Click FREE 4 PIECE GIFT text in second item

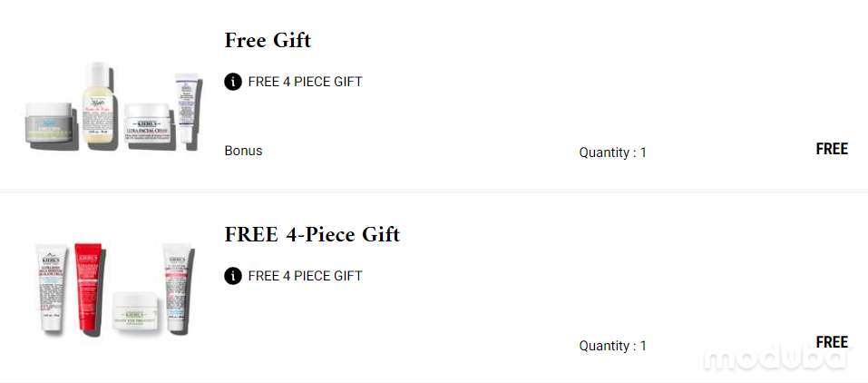coord(305,276)
